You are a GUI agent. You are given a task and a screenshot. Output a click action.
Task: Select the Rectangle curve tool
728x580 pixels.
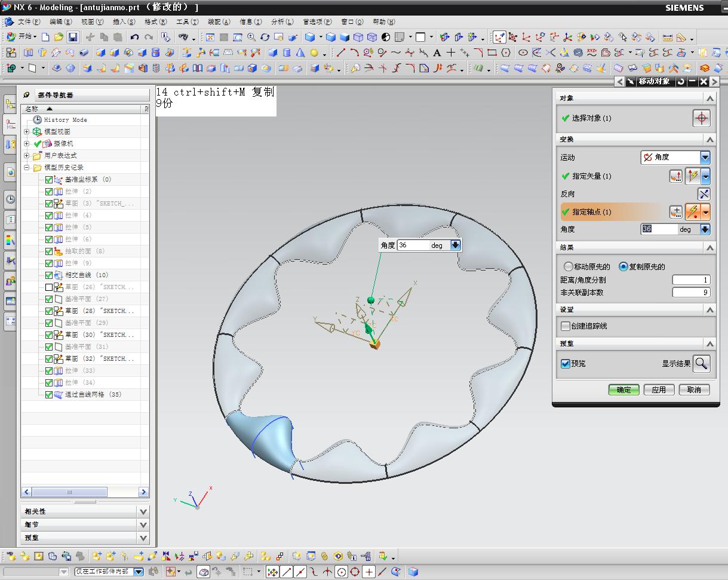point(492,53)
